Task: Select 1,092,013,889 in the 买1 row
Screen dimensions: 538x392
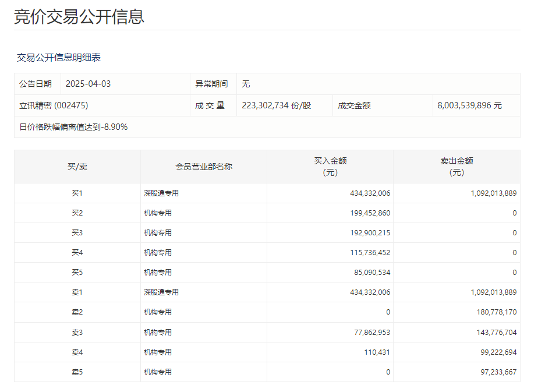Action: tap(493, 193)
